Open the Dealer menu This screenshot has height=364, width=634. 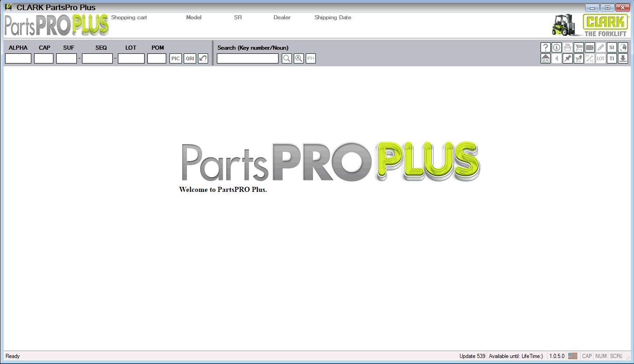pos(282,17)
